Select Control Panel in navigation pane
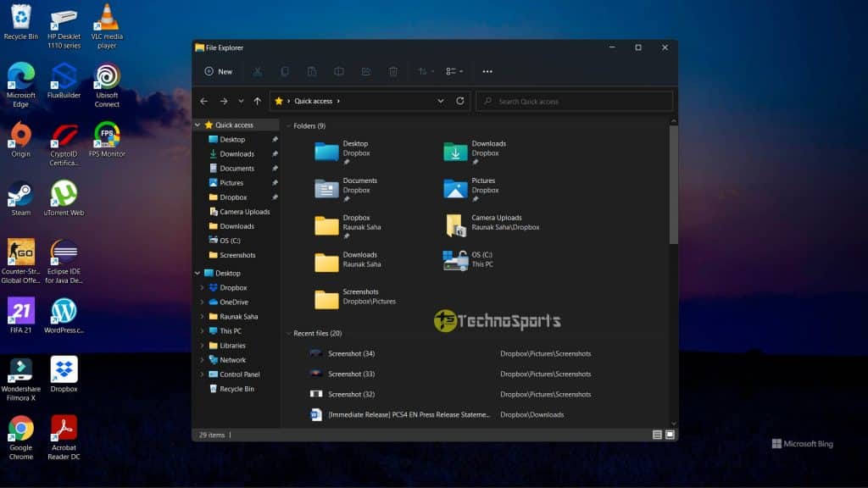Screen dimensions: 868x488 (239, 374)
